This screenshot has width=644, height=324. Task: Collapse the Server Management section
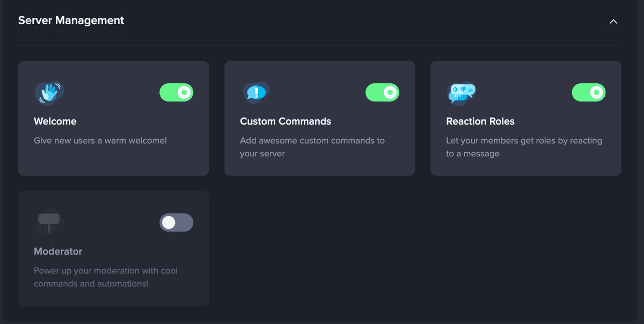(613, 21)
